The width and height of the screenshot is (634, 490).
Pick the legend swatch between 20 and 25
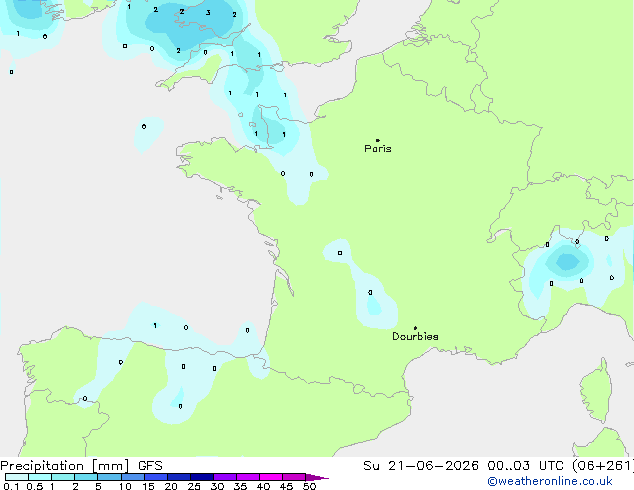179,477
